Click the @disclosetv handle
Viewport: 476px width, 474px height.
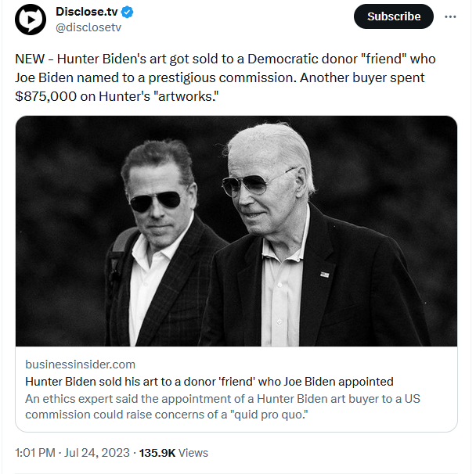coord(88,28)
